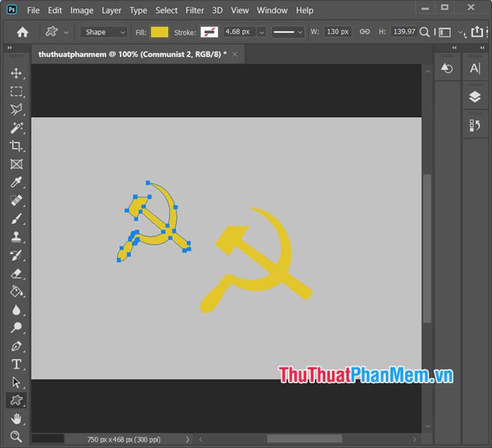The image size is (492, 448).
Task: Close the thuthuatphanmem document tab
Action: [x=235, y=54]
